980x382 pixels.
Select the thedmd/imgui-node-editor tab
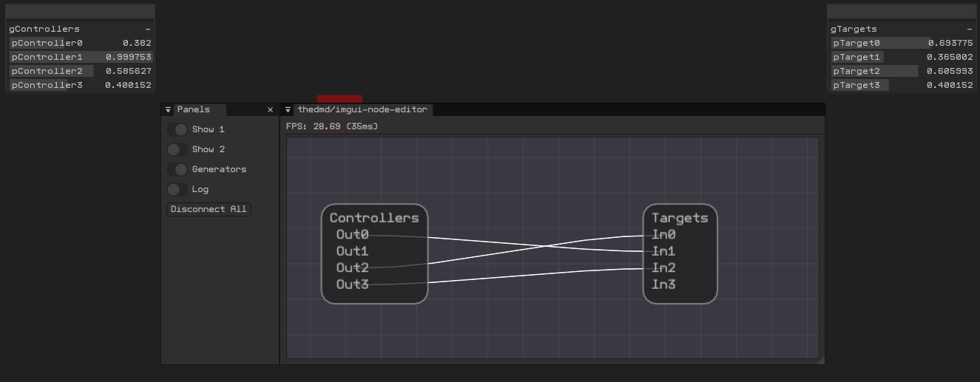[x=362, y=109]
